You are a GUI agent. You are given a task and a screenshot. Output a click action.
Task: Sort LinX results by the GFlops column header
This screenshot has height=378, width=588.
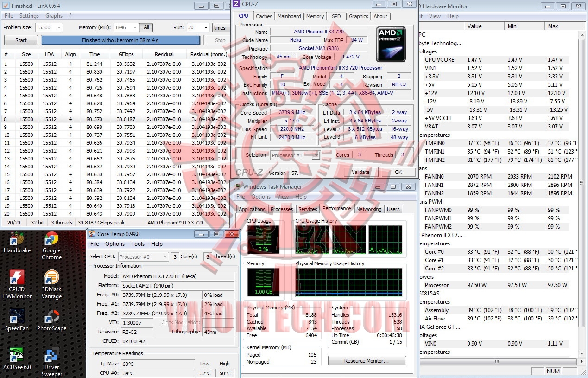point(126,54)
